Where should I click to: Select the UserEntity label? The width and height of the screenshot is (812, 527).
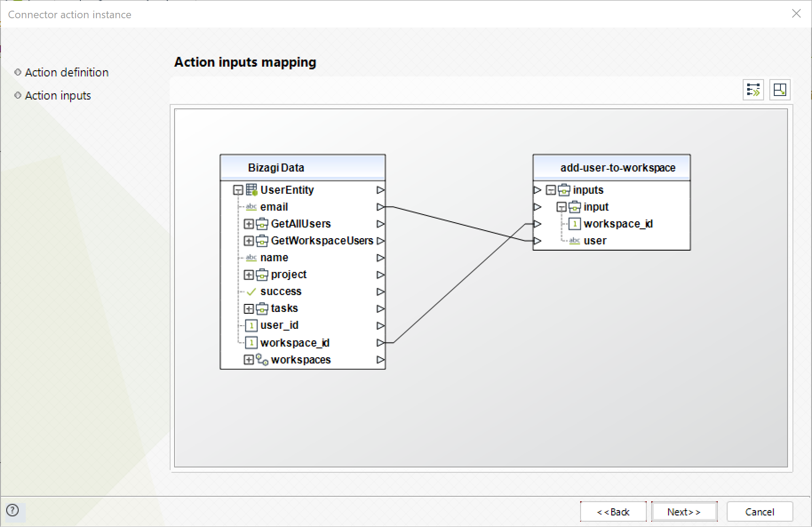287,190
